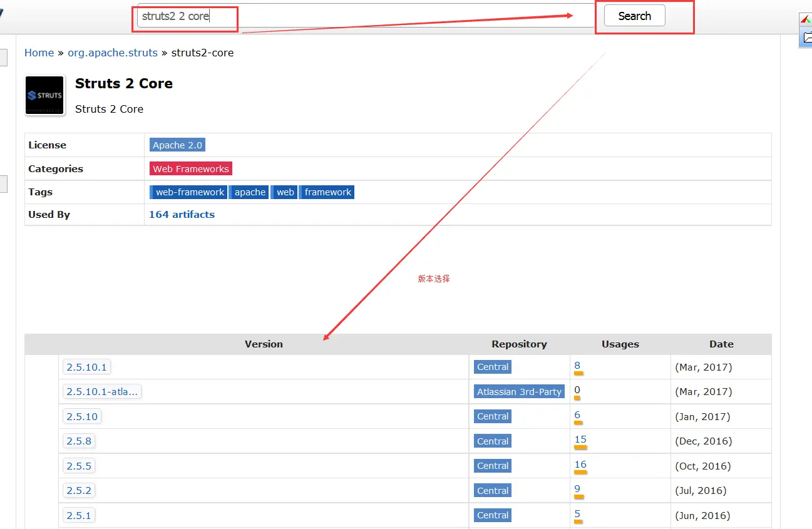Open usages count 6 for 2.5.10
The width and height of the screenshot is (812, 529).
pyautogui.click(x=577, y=415)
